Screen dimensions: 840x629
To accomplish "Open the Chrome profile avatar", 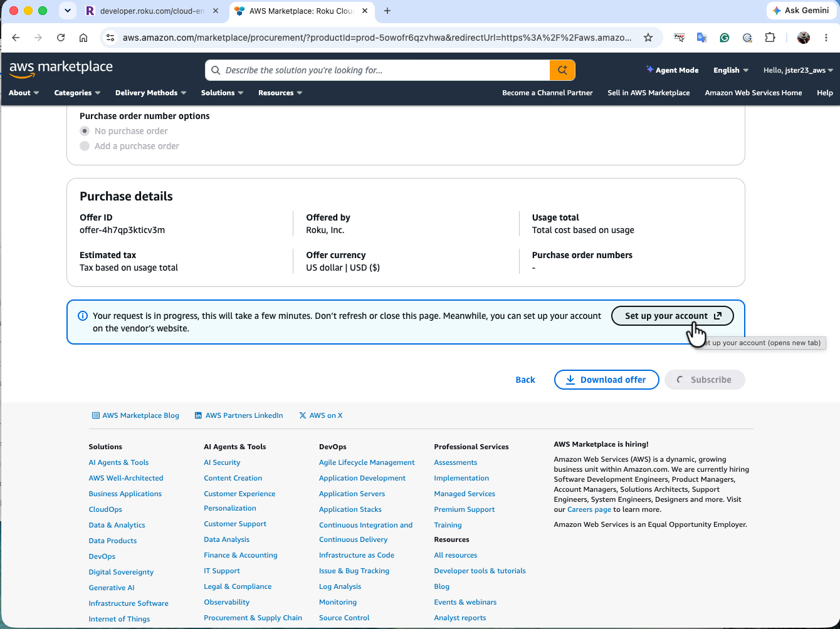I will pyautogui.click(x=804, y=38).
